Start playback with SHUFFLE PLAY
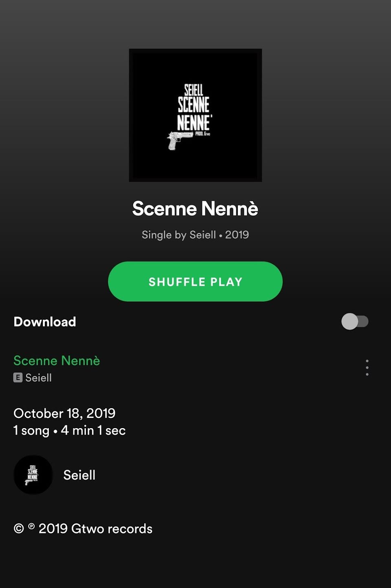Image resolution: width=391 pixels, height=588 pixels. 195,281
